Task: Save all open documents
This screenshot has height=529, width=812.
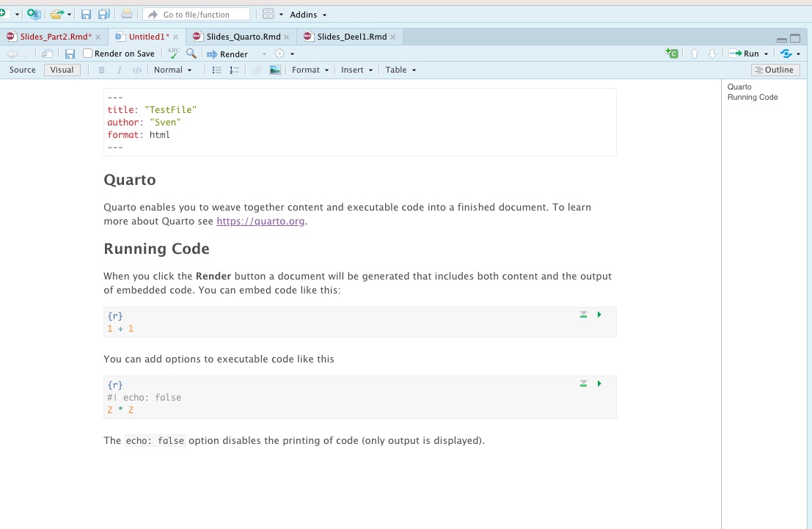Action: [103, 15]
